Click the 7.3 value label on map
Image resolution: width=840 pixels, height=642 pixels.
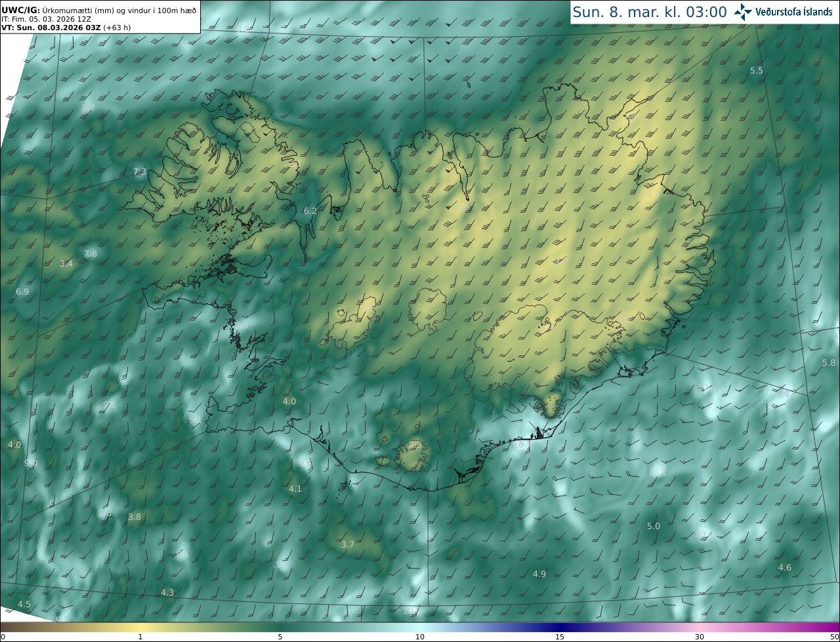click(x=140, y=172)
